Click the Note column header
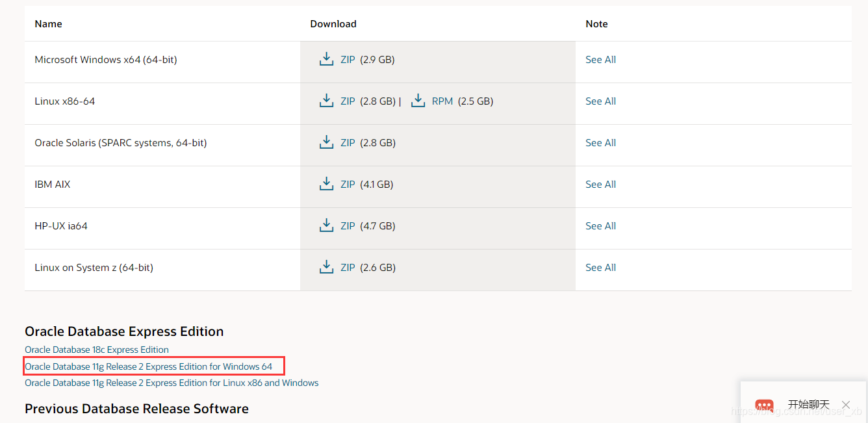 596,24
